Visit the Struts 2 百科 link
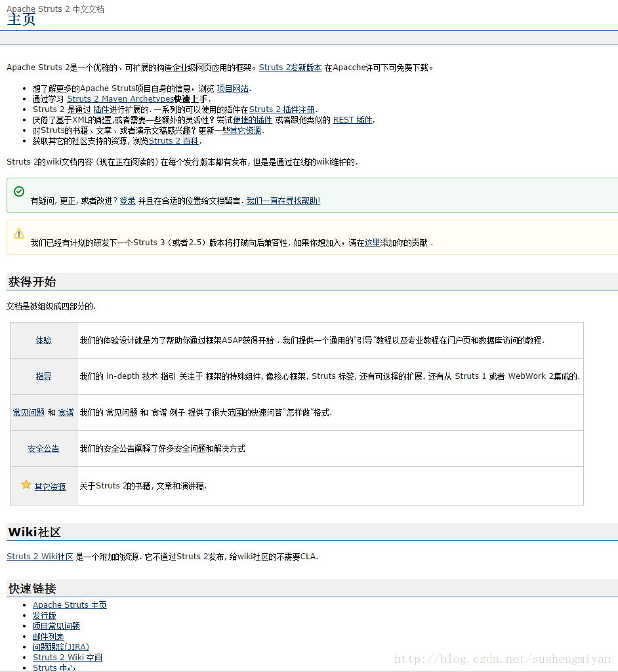The height and width of the screenshot is (672, 618). point(174,140)
